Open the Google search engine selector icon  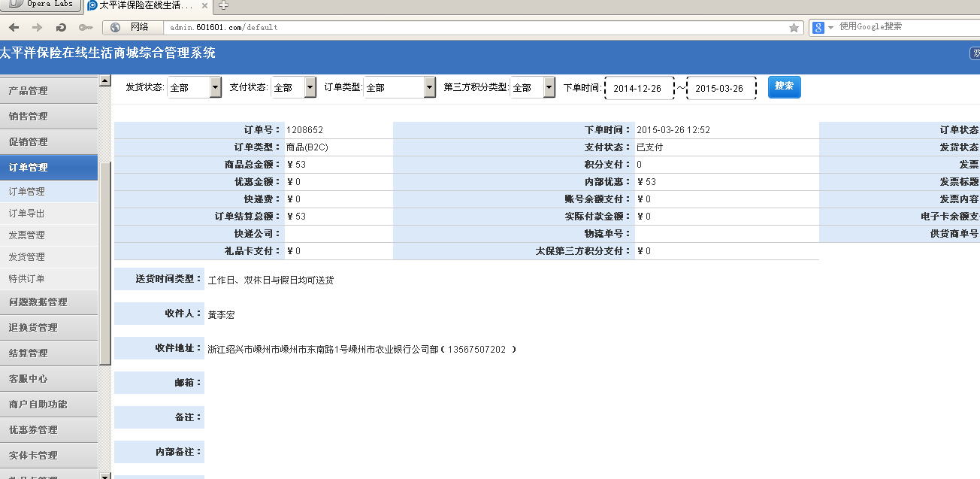823,27
